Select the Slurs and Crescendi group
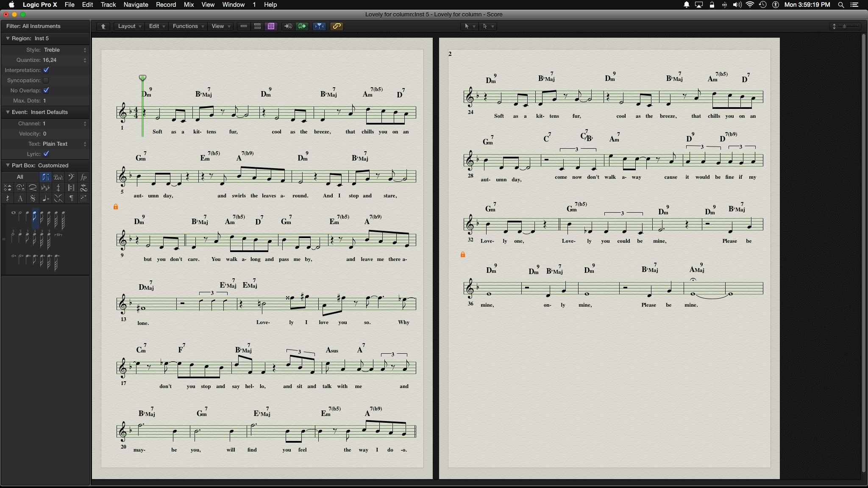 (33, 188)
